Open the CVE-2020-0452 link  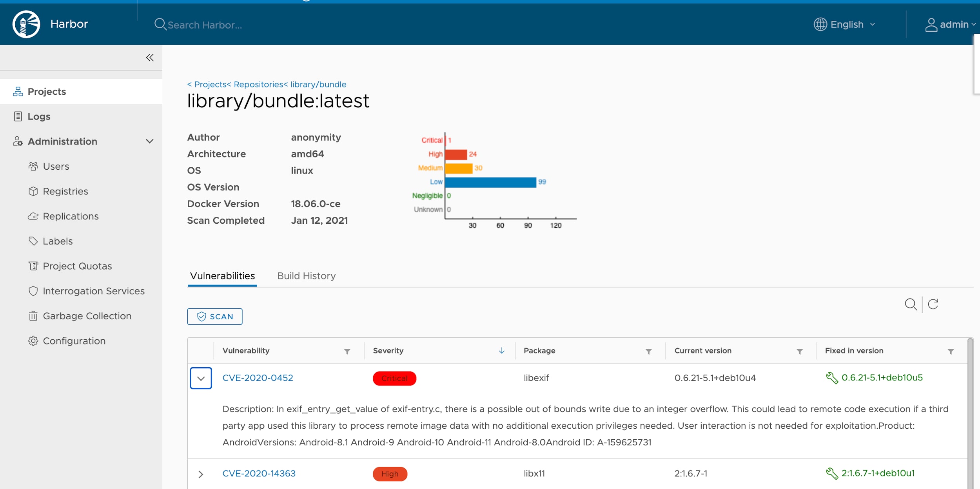click(258, 378)
